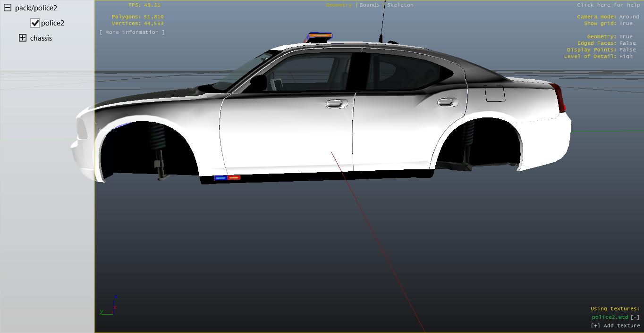Toggle the Show grid setting
The width and height of the screenshot is (644, 333).
pyautogui.click(x=626, y=23)
